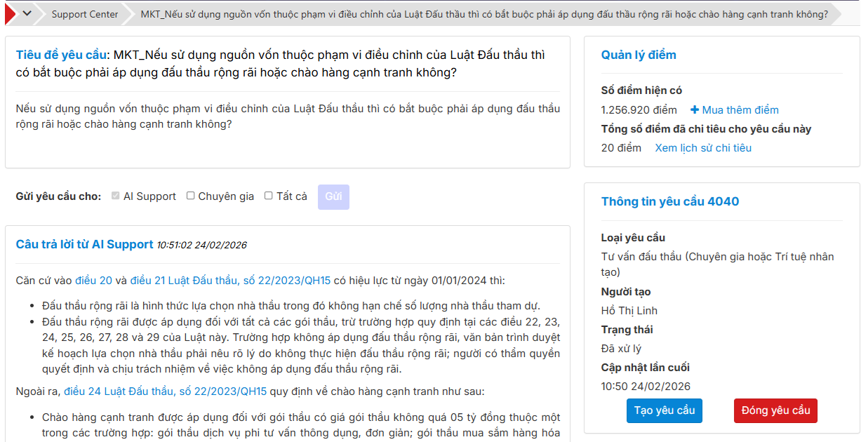Toggle the AI Support checkbox
Screen dimensions: 868x442
116,196
